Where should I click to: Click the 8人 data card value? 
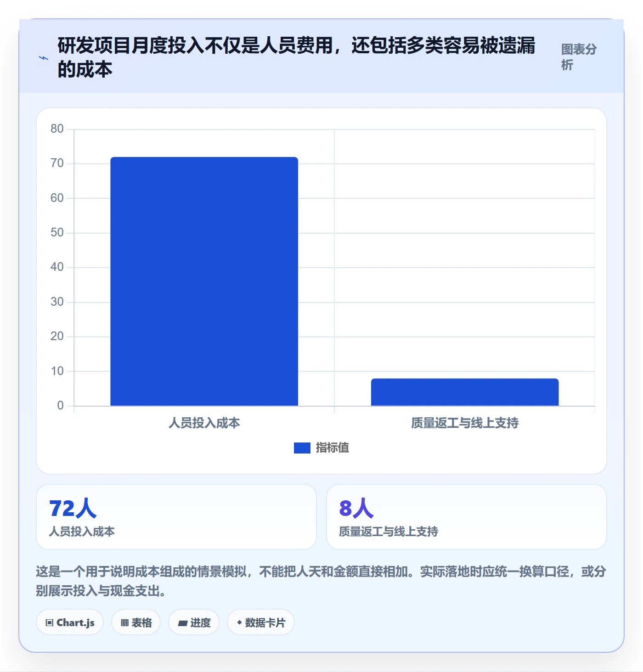(356, 509)
